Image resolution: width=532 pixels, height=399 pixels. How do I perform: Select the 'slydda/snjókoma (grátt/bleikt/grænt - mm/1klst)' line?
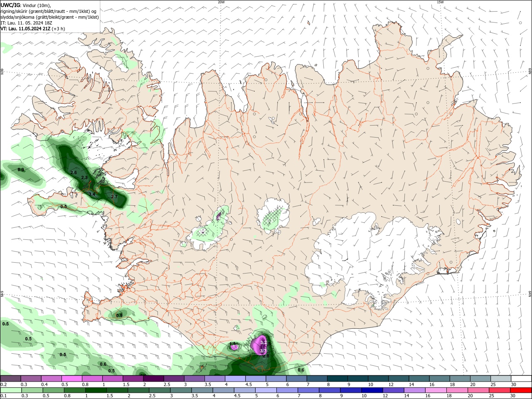(49, 17)
